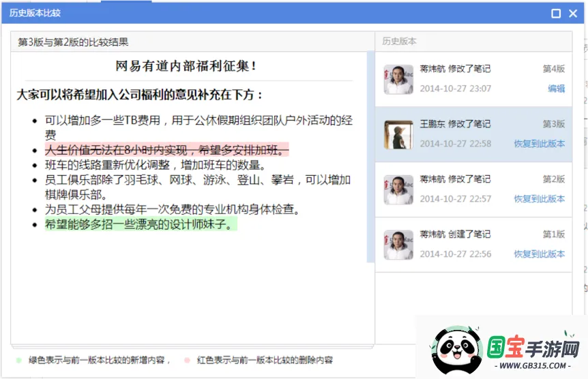The width and height of the screenshot is (588, 379).
Task: Click the 第4版 version label
Action: tap(554, 69)
